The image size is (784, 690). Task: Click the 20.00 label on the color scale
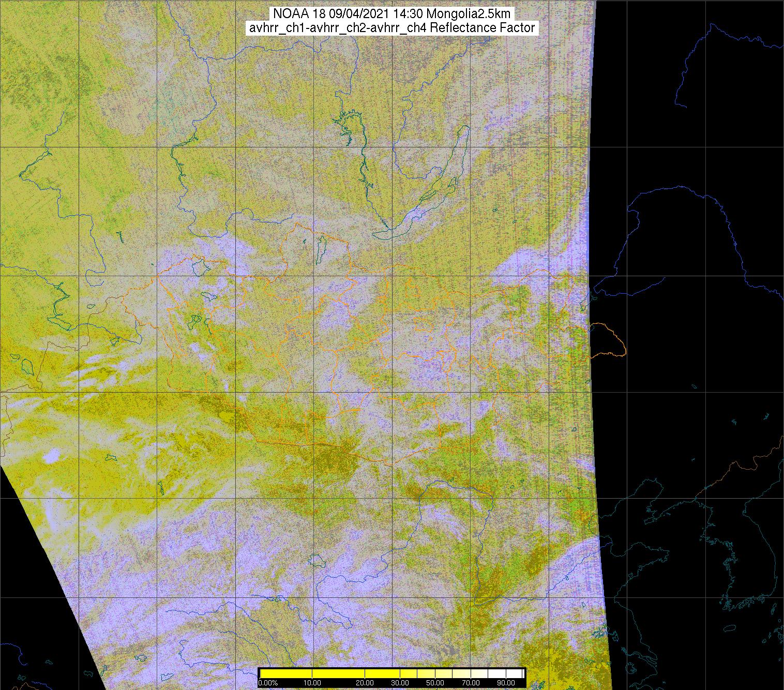pyautogui.click(x=365, y=683)
